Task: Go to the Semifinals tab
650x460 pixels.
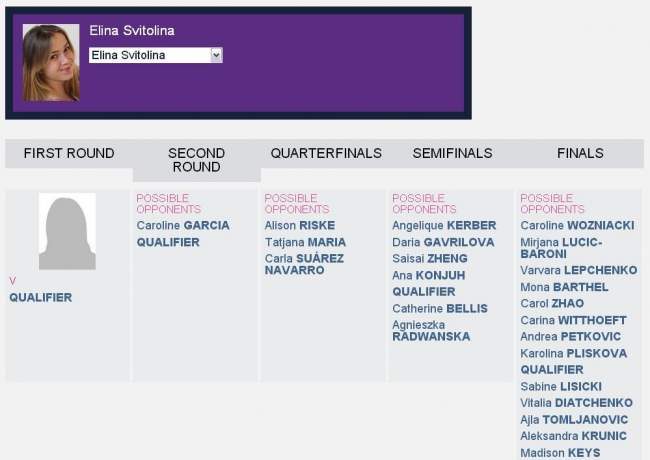Action: coord(452,153)
